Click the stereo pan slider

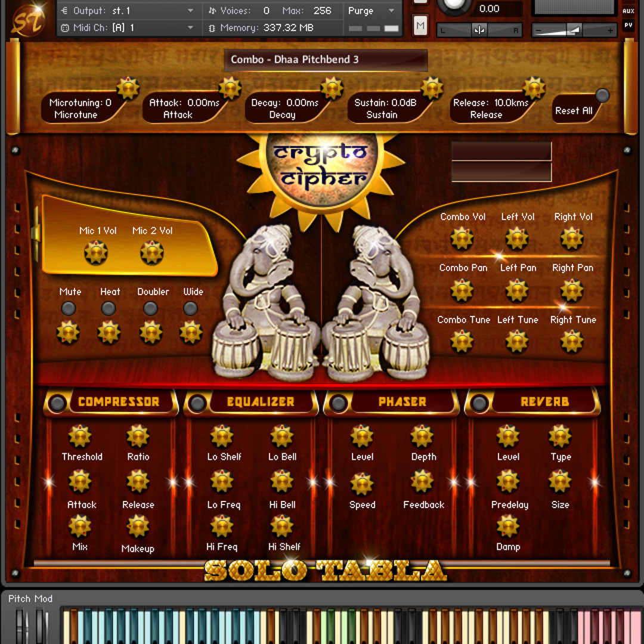coord(479,30)
